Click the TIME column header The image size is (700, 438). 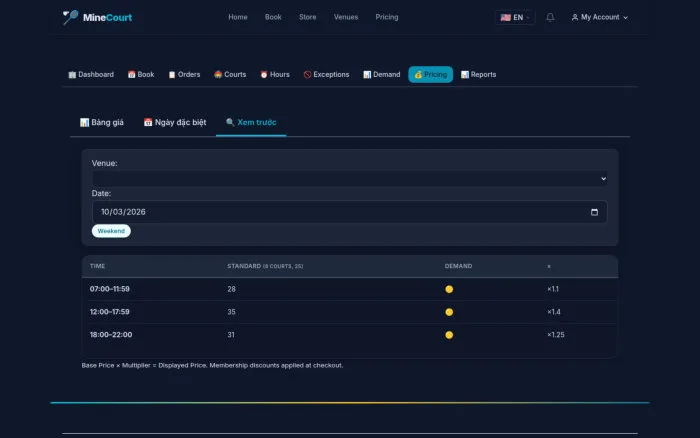pos(97,266)
